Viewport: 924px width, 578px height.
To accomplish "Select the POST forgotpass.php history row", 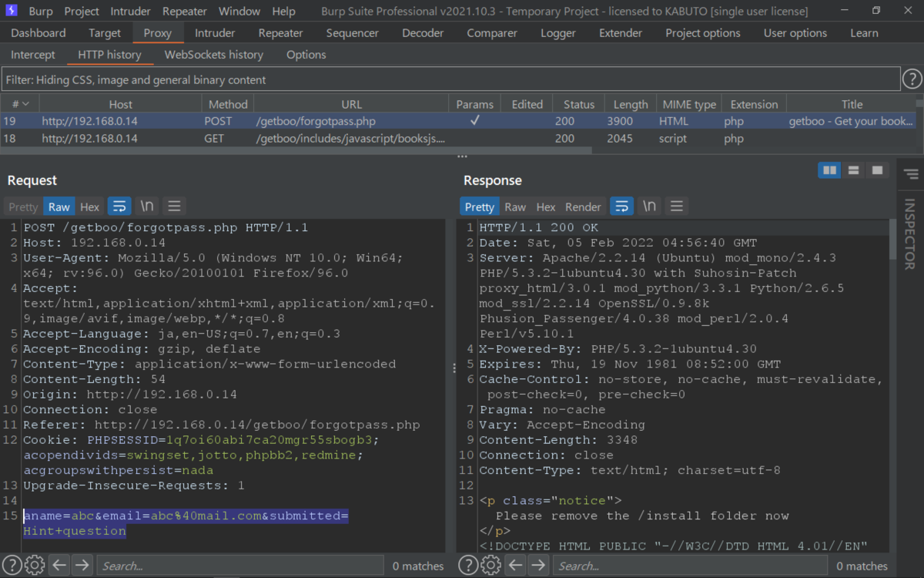I will coord(457,121).
